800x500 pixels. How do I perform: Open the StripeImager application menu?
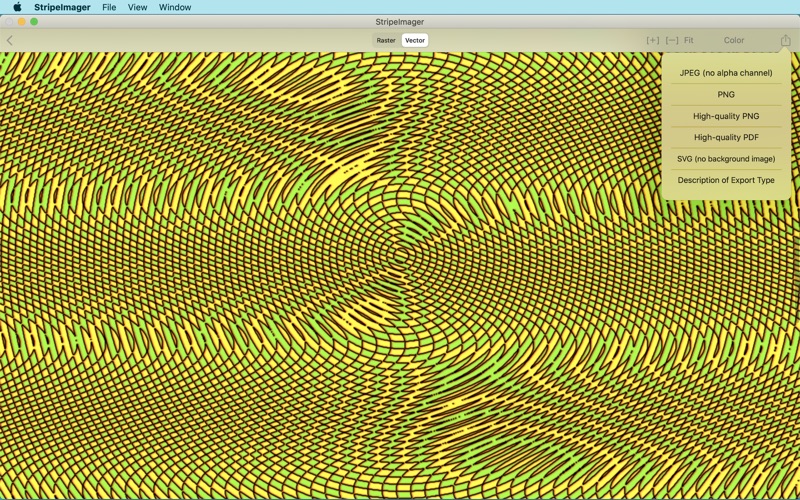click(62, 7)
